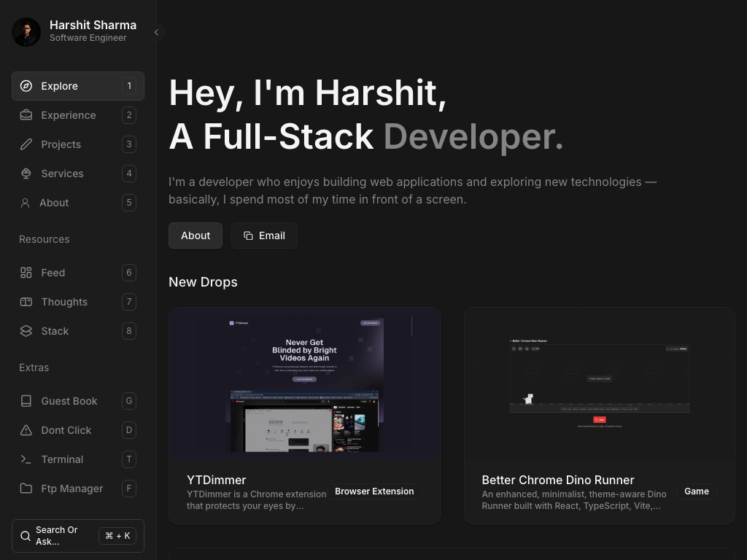Click the Stack layers icon
The height and width of the screenshot is (560, 747).
26,331
